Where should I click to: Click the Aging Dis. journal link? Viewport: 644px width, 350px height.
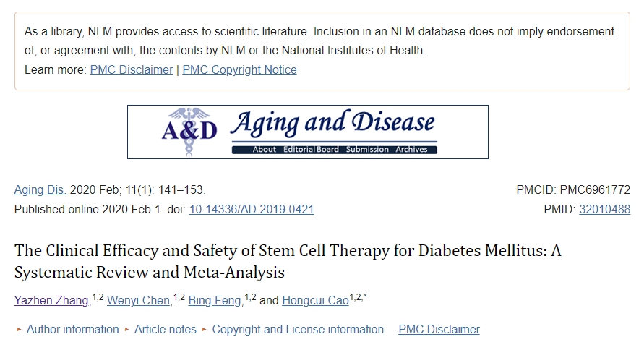(40, 190)
